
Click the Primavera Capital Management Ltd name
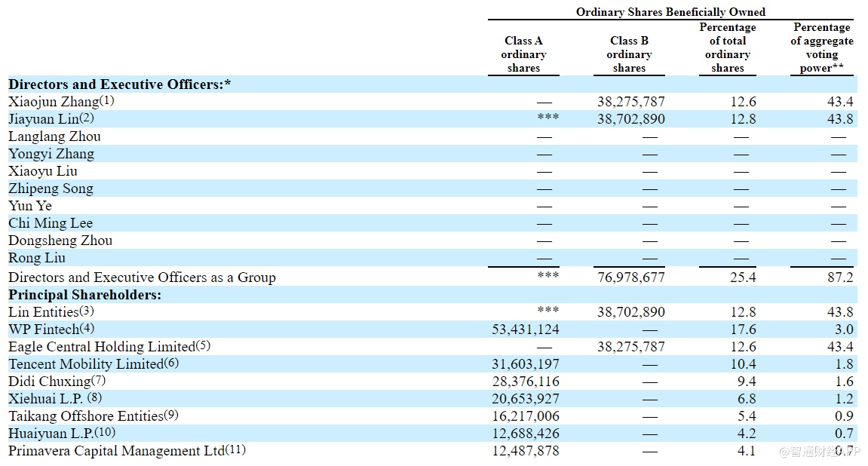[x=116, y=451]
